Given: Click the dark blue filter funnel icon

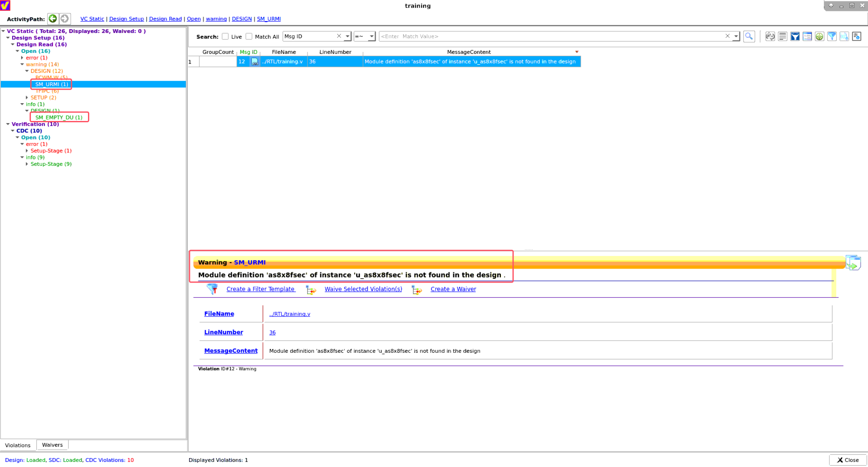Looking at the screenshot, I should [795, 36].
